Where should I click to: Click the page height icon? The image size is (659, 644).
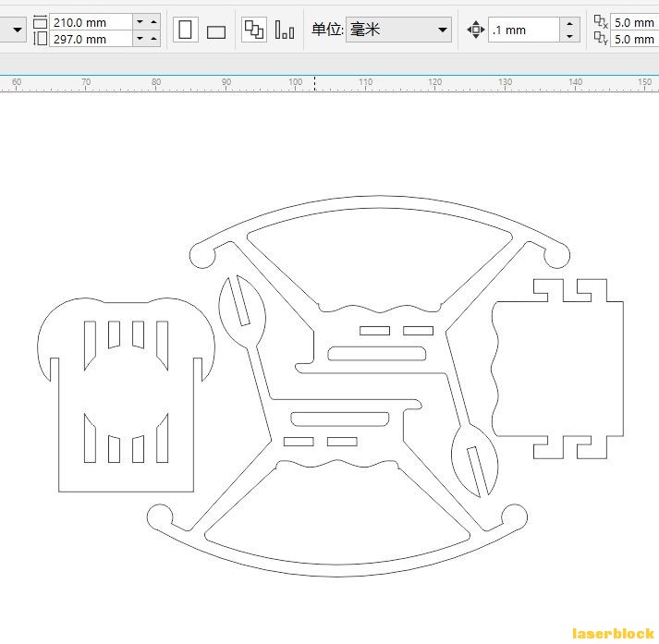coord(40,39)
